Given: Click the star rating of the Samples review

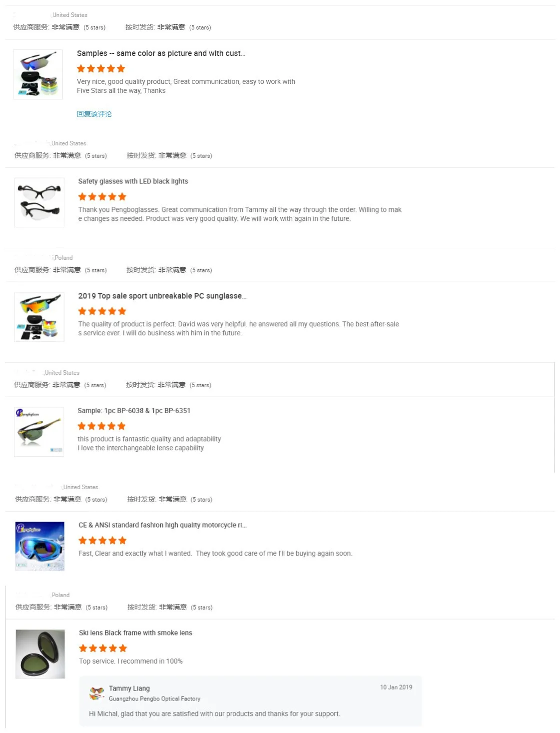Looking at the screenshot, I should click(101, 68).
